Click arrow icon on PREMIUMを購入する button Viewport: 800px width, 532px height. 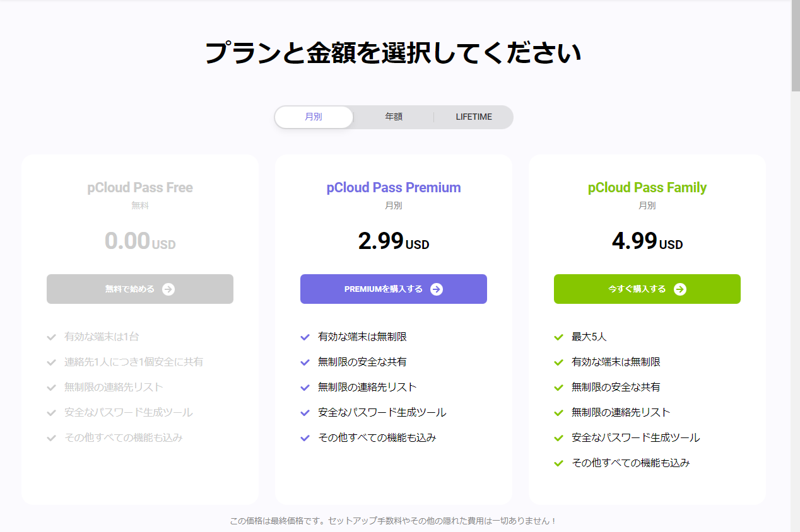click(x=437, y=289)
